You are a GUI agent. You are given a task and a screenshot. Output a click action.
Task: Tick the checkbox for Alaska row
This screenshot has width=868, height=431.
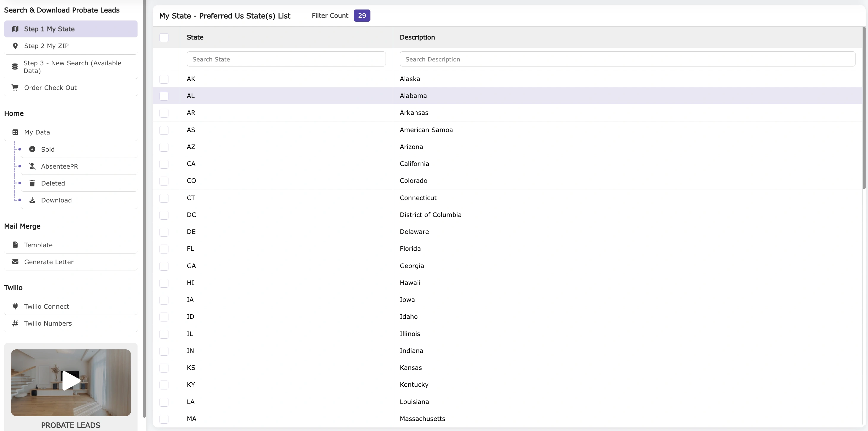(x=164, y=79)
